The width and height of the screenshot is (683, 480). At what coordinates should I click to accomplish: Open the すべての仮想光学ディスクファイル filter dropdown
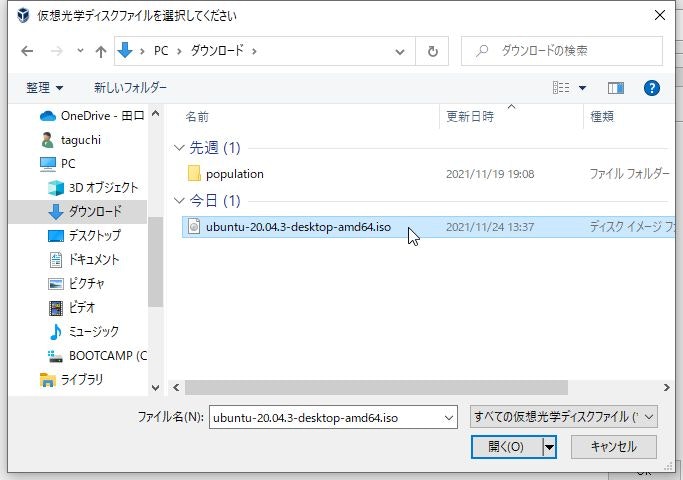coord(563,417)
